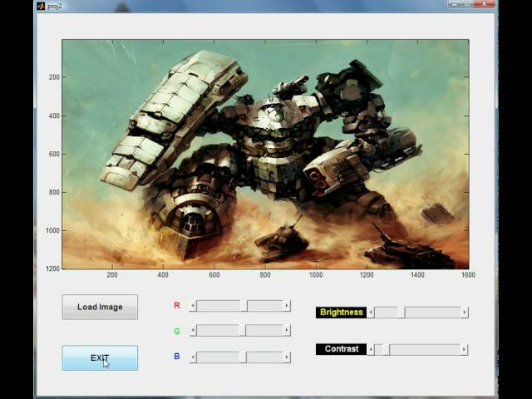This screenshot has height=399, width=532.
Task: Click the R slider thumb
Action: pyautogui.click(x=244, y=306)
